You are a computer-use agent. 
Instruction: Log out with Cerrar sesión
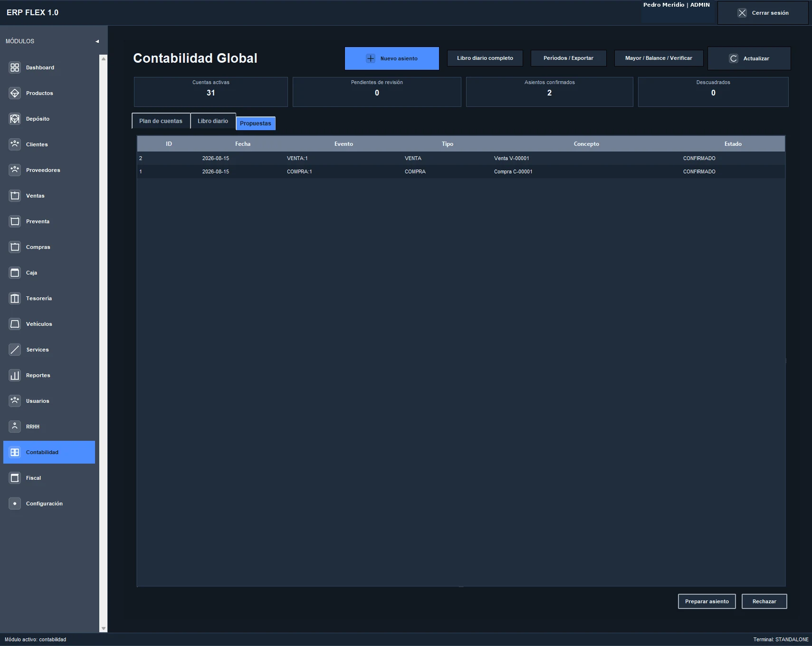click(763, 13)
